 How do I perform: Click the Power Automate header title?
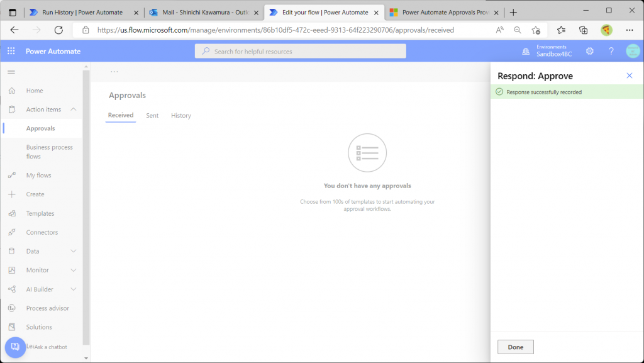click(53, 52)
